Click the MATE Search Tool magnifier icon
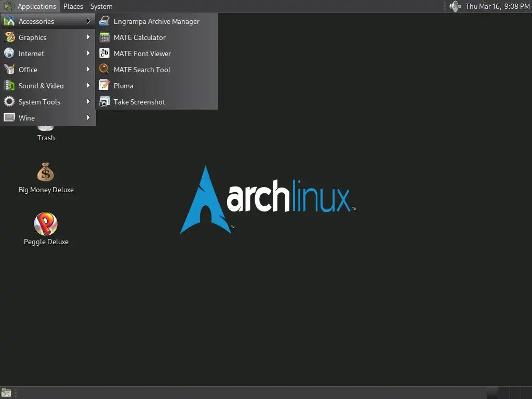Image resolution: width=532 pixels, height=399 pixels. click(104, 69)
